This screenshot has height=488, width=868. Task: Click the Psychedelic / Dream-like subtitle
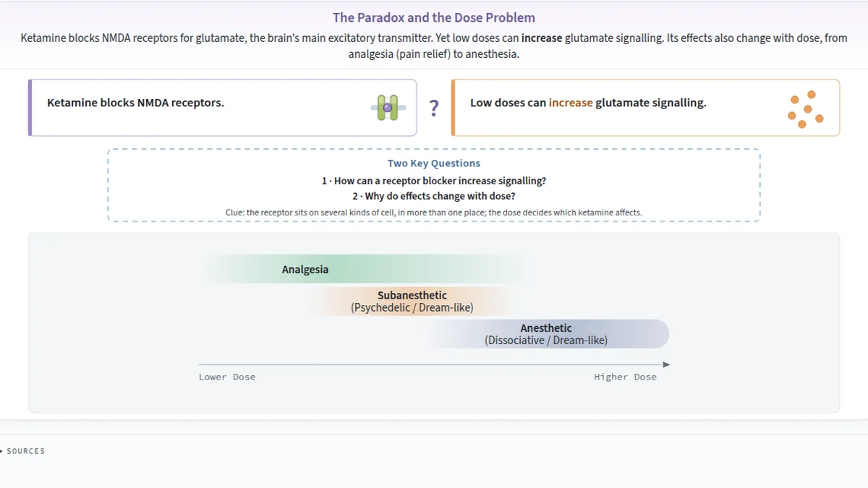click(x=412, y=308)
